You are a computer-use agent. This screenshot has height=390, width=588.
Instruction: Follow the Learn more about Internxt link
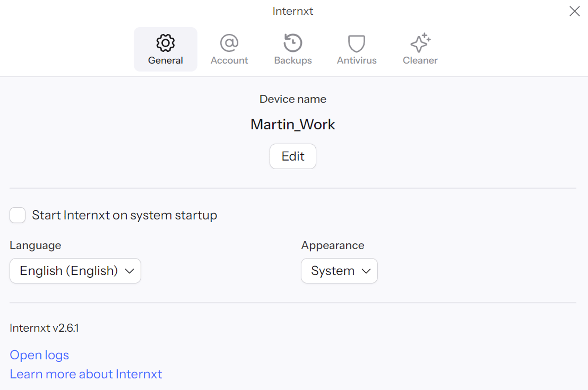[x=86, y=374]
